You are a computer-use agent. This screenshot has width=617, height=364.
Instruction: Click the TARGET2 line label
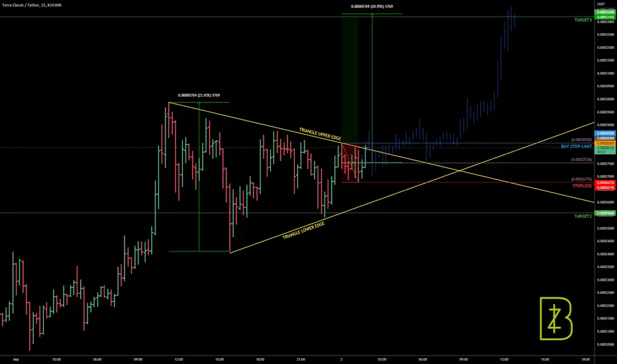[583, 216]
